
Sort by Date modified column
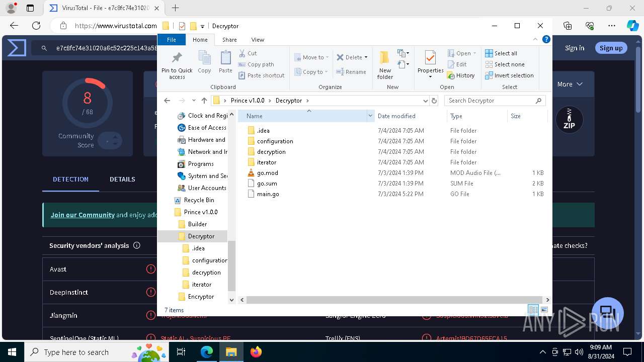(411, 116)
